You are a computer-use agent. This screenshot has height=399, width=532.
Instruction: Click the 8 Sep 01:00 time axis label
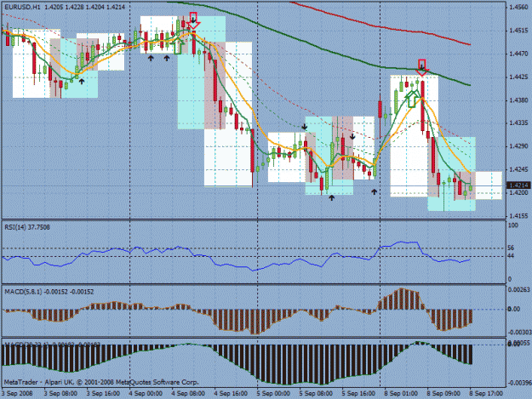pyautogui.click(x=401, y=393)
